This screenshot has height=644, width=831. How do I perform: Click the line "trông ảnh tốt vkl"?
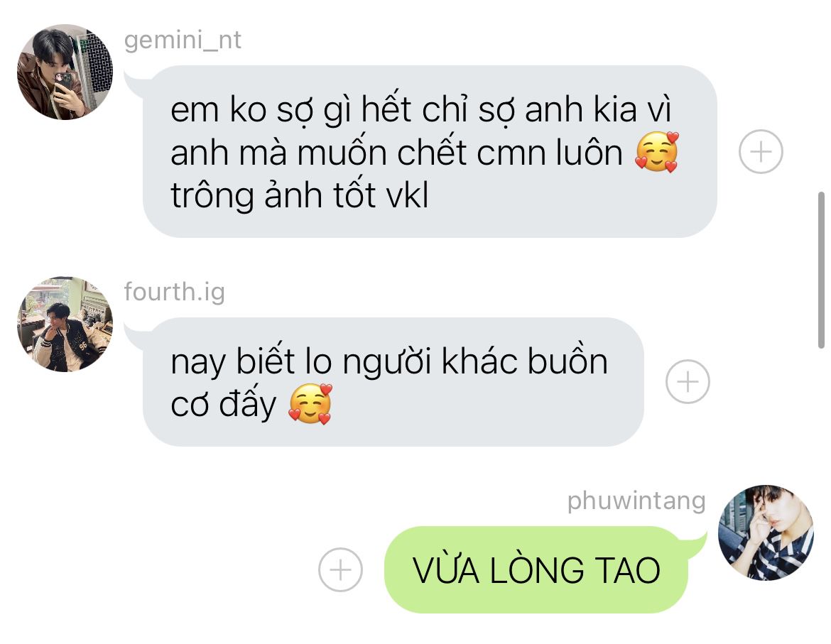pyautogui.click(x=300, y=195)
